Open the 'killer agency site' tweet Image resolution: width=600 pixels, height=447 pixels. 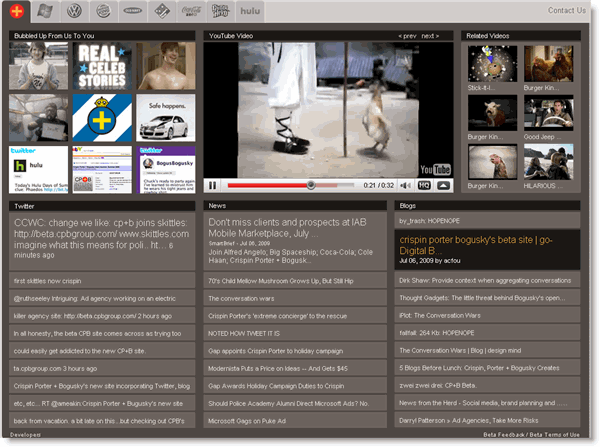pos(102,316)
